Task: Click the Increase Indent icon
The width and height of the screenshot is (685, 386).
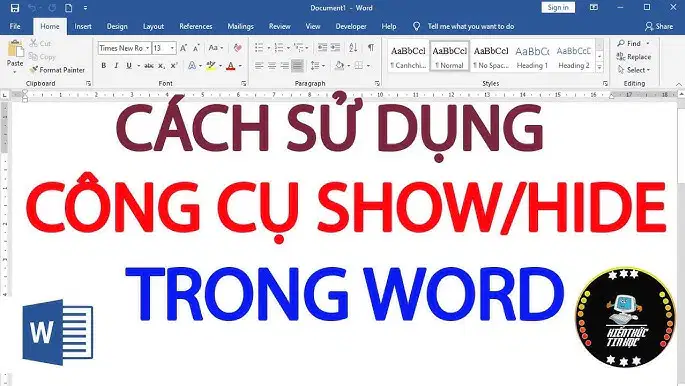Action: click(x=335, y=48)
